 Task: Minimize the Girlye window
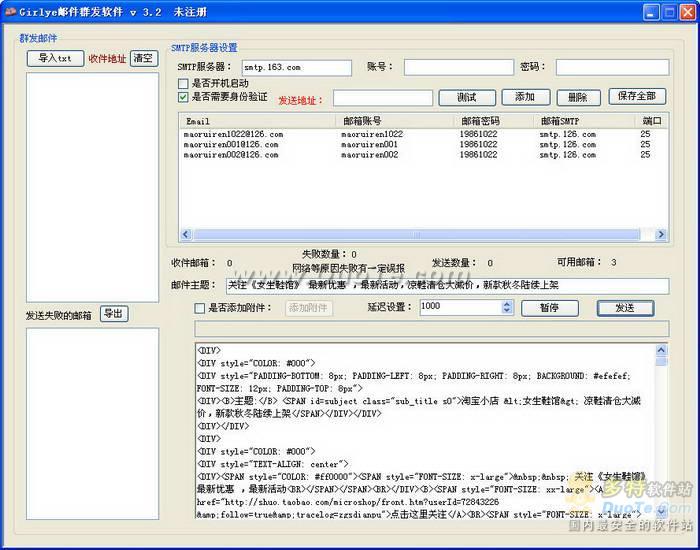(x=651, y=12)
